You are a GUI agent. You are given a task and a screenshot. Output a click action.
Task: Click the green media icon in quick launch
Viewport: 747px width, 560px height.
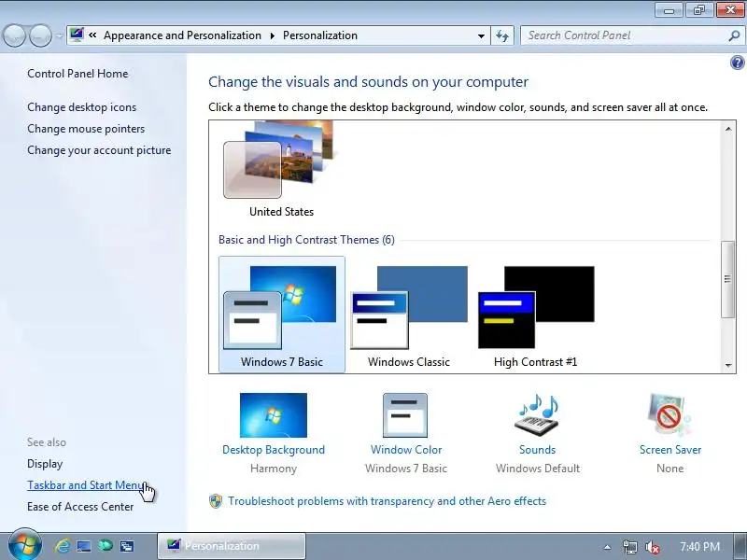(106, 546)
